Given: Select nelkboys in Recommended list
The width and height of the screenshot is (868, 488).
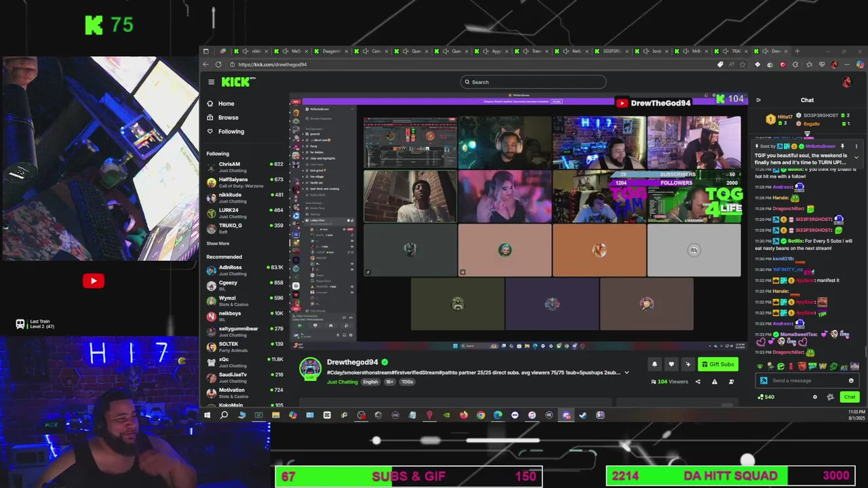Looking at the screenshot, I should click(245, 316).
